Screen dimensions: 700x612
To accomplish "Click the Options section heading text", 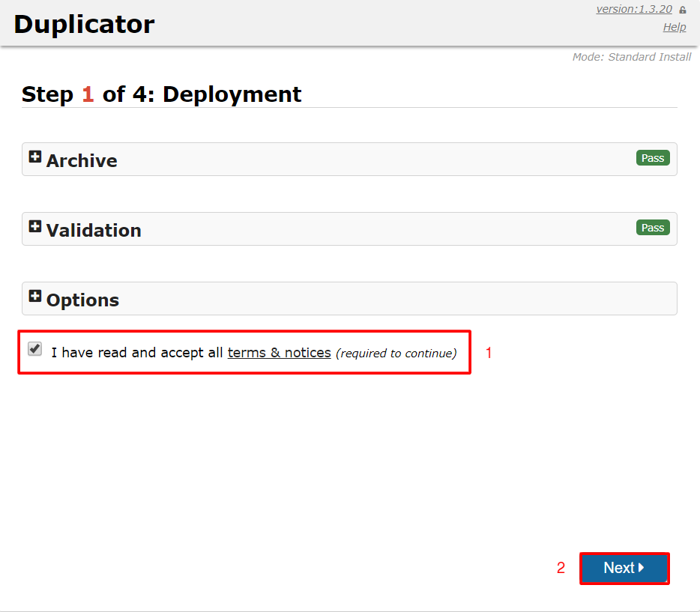I will [82, 300].
